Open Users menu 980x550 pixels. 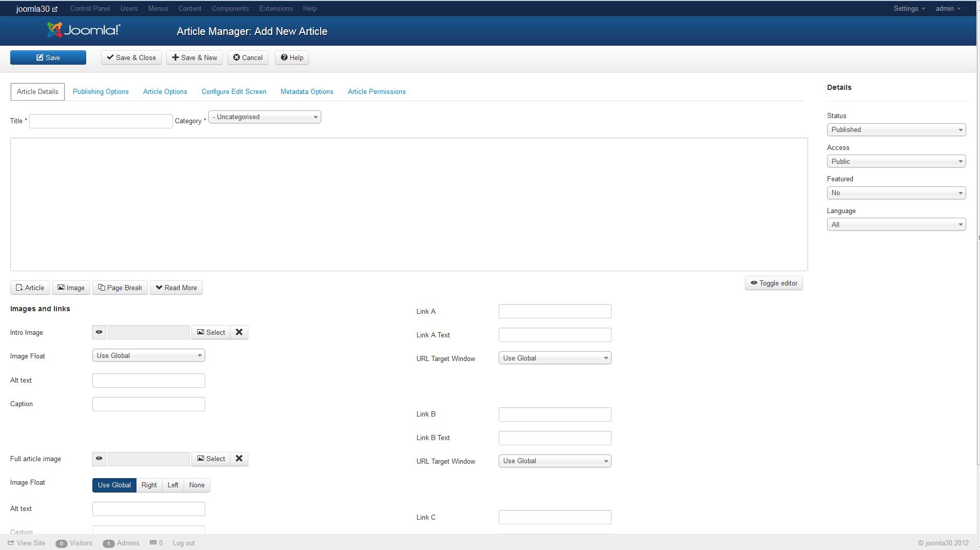(129, 8)
